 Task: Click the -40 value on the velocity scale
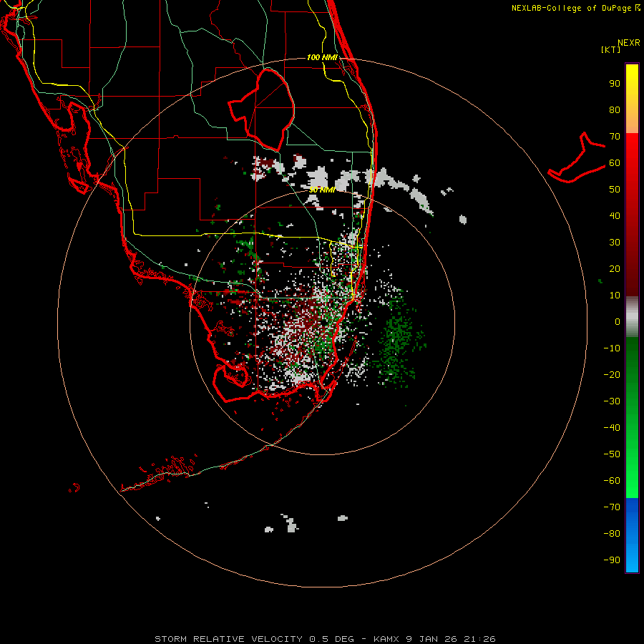pyautogui.click(x=612, y=428)
